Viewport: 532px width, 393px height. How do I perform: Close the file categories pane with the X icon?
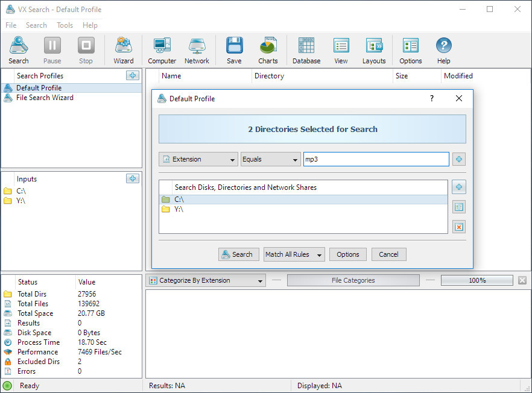(522, 280)
